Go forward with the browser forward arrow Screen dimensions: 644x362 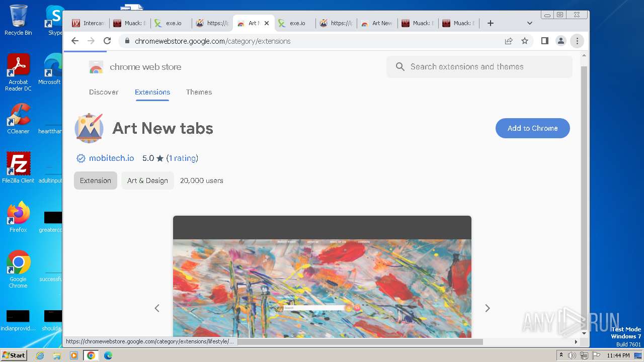pos(91,41)
